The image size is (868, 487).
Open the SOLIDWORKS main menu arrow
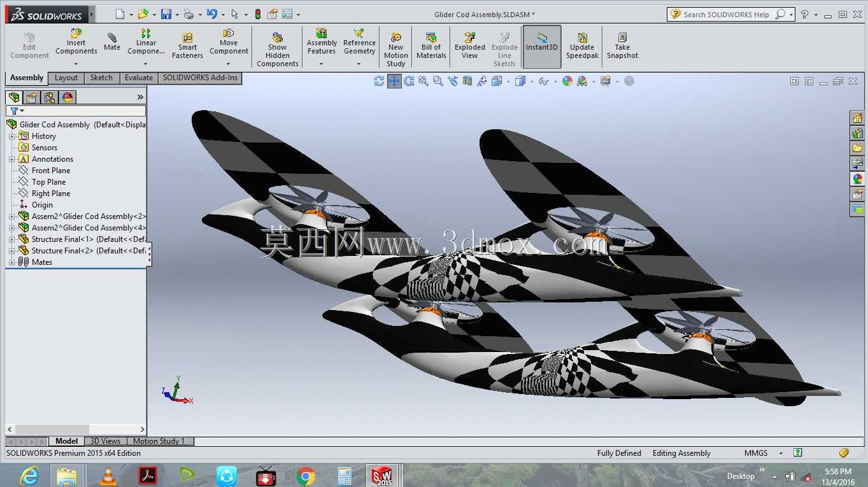click(92, 14)
